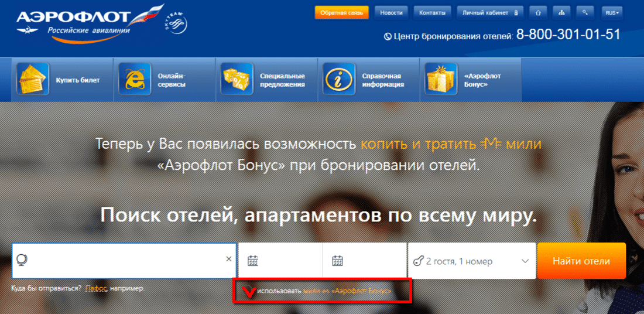Click into the destination search field
The image size is (644, 314).
click(x=124, y=261)
